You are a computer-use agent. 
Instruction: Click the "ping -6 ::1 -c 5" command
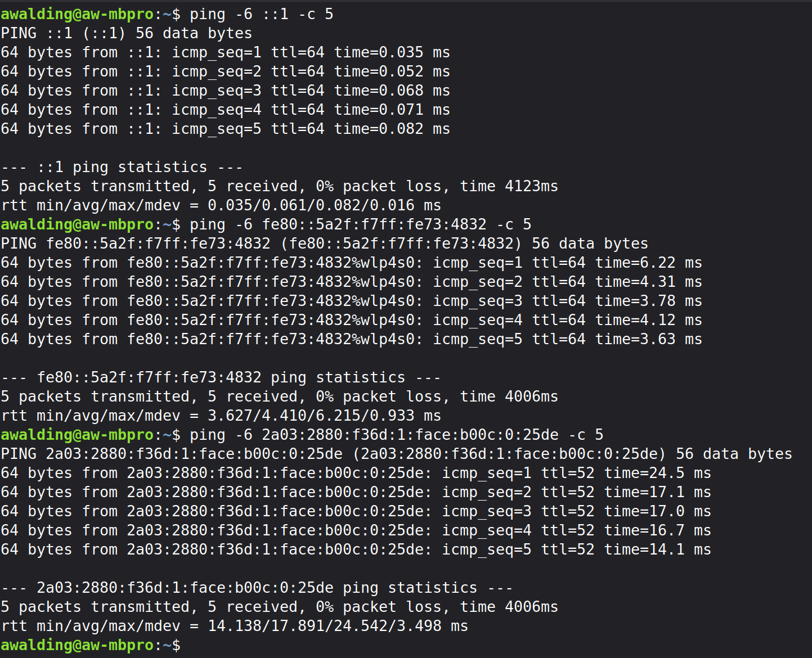(261, 14)
